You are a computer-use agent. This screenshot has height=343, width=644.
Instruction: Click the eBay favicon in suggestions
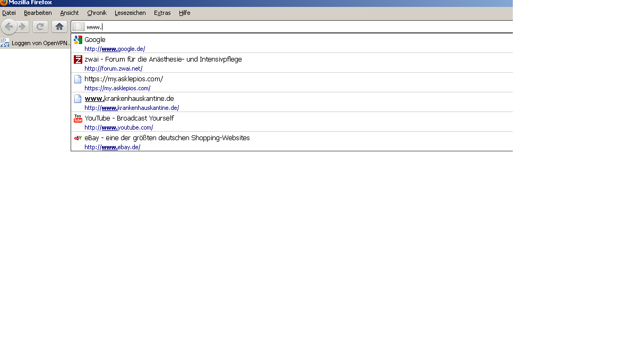click(78, 138)
